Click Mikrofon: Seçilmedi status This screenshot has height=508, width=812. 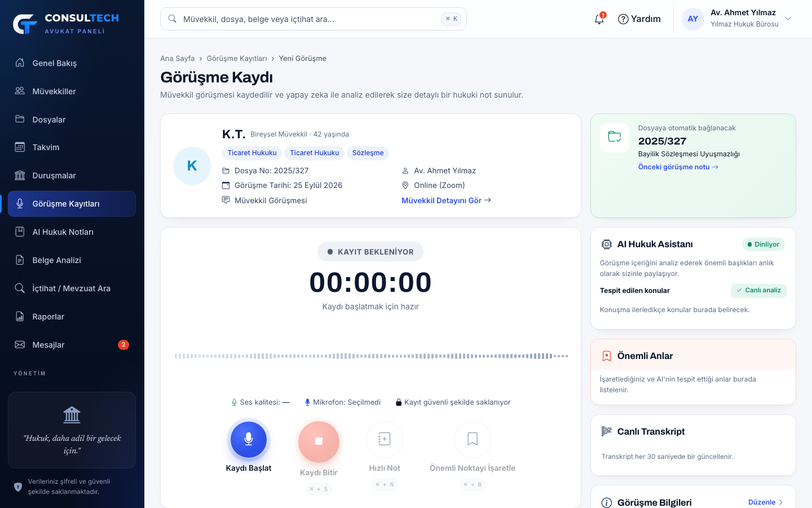(342, 402)
